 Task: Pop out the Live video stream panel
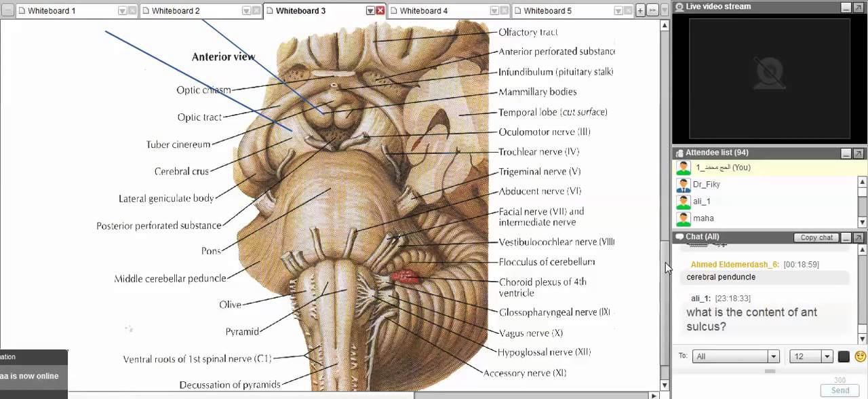(x=859, y=7)
